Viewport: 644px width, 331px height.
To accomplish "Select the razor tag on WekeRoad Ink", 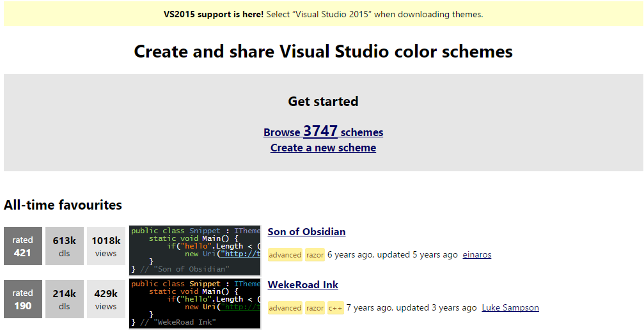I will tap(315, 307).
